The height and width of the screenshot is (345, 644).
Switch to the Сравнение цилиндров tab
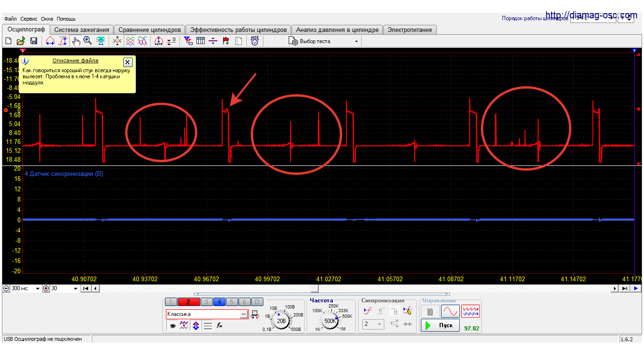click(150, 30)
